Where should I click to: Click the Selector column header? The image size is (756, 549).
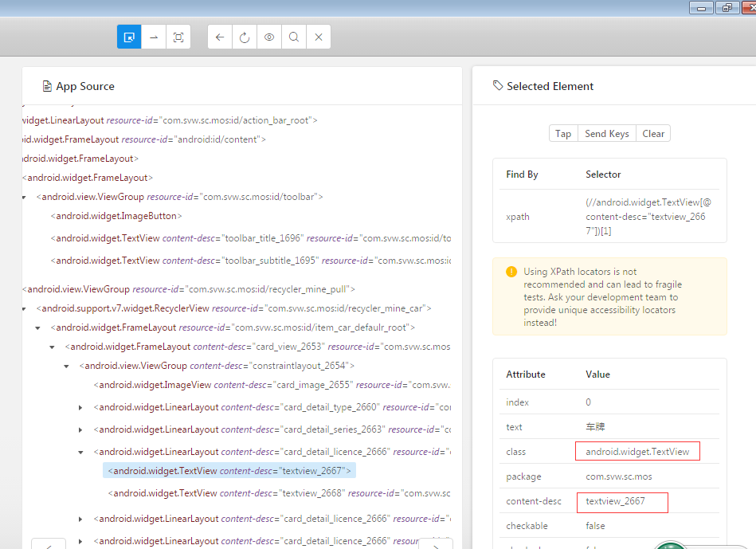pyautogui.click(x=603, y=175)
